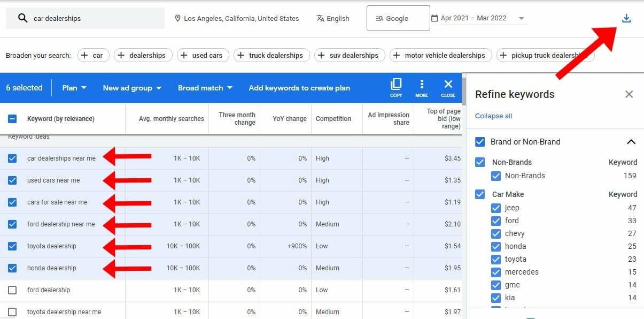Collapse the Brand or Non-Brand section
The width and height of the screenshot is (644, 319).
coord(631,141)
